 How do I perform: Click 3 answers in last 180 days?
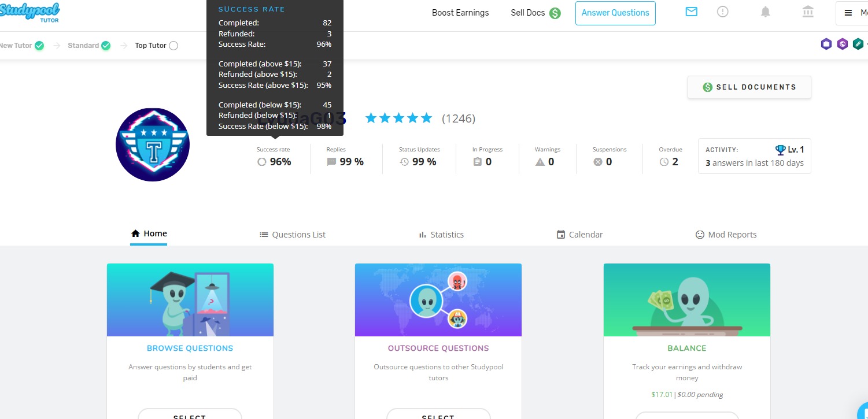coord(755,163)
